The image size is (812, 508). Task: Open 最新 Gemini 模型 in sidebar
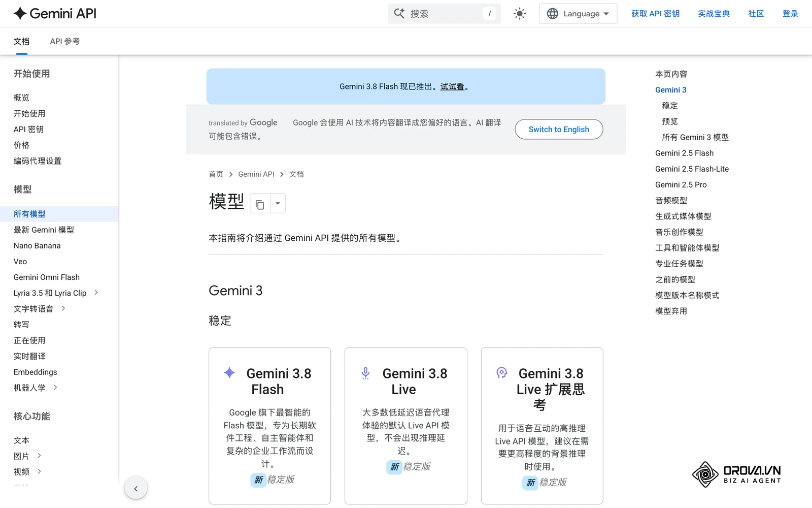tap(44, 230)
